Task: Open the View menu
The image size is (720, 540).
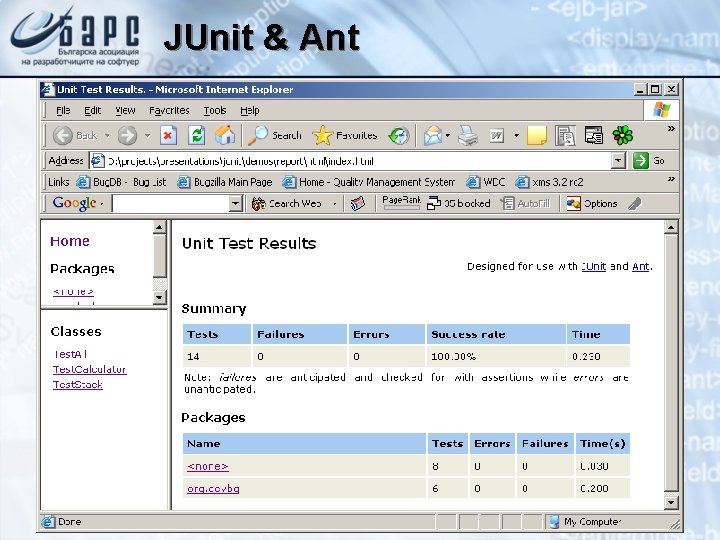Action: [125, 111]
